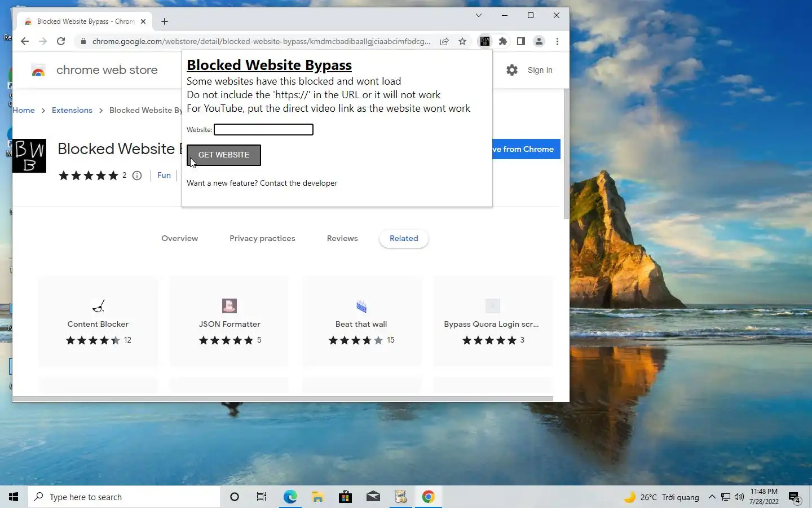Click the share page icon in address bar
812x508 pixels.
[444, 41]
